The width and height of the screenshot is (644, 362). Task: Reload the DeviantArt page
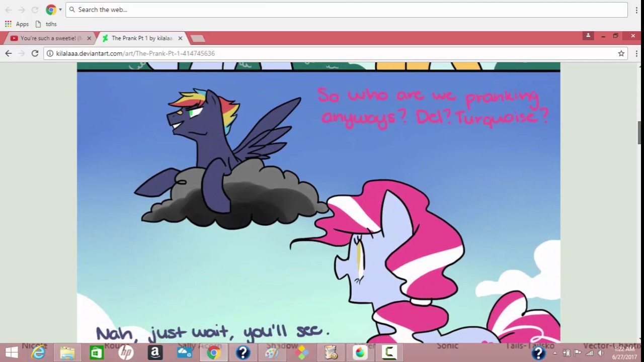pos(35,53)
